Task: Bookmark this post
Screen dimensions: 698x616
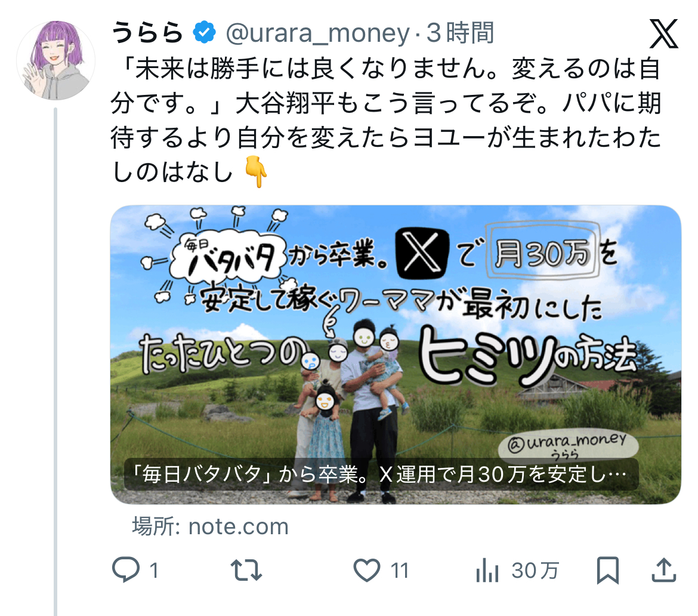Action: (608, 570)
